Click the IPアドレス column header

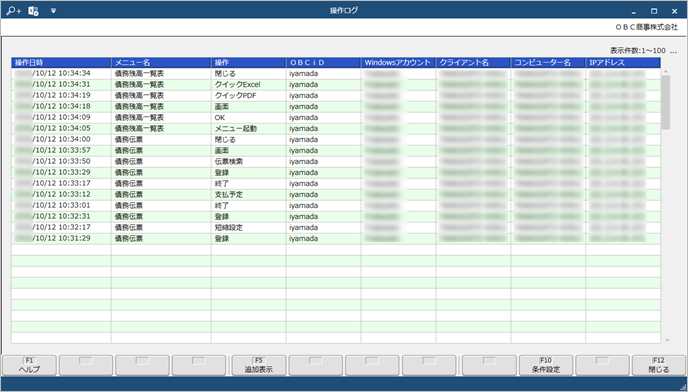(623, 63)
